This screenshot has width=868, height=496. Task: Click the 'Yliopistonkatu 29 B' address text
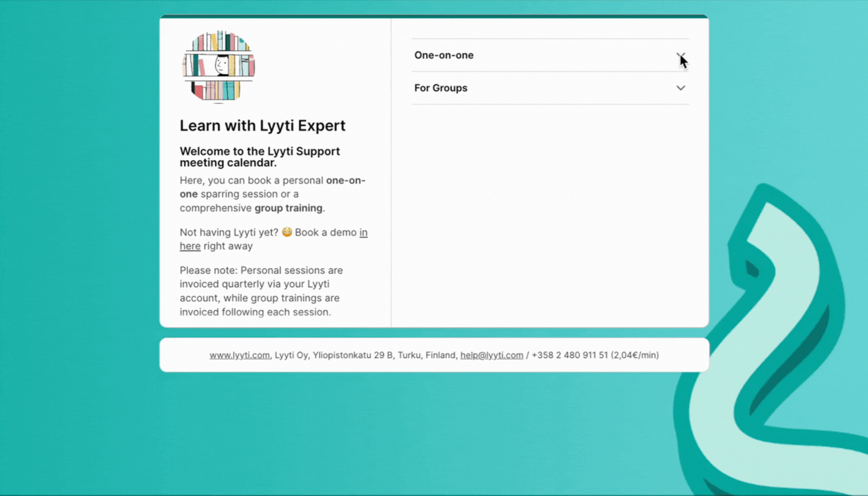point(353,355)
